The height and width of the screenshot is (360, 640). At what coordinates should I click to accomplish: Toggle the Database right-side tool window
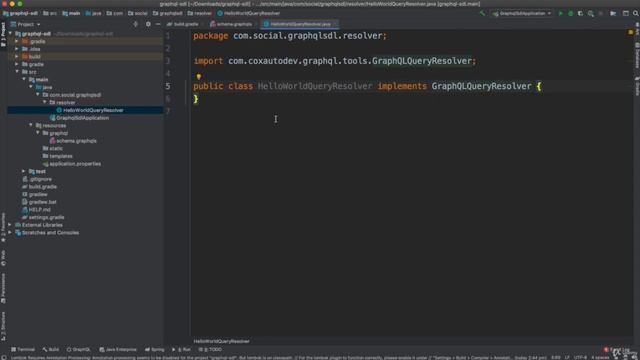(637, 56)
